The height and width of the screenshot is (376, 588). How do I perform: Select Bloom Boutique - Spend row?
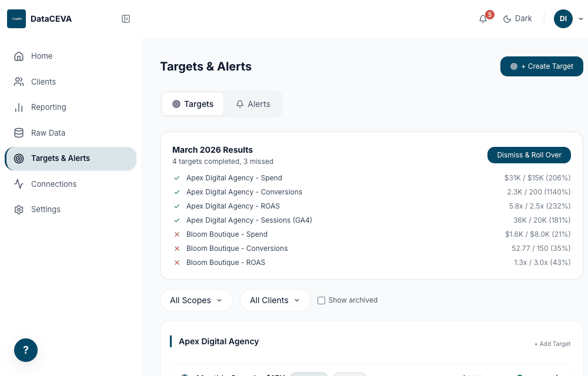pos(371,234)
